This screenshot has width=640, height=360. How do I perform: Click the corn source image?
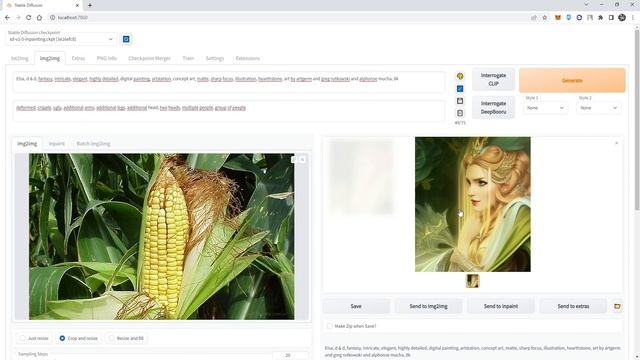(x=162, y=236)
